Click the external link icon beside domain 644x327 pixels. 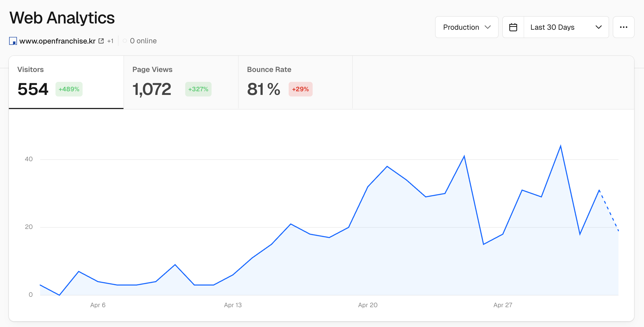click(101, 41)
